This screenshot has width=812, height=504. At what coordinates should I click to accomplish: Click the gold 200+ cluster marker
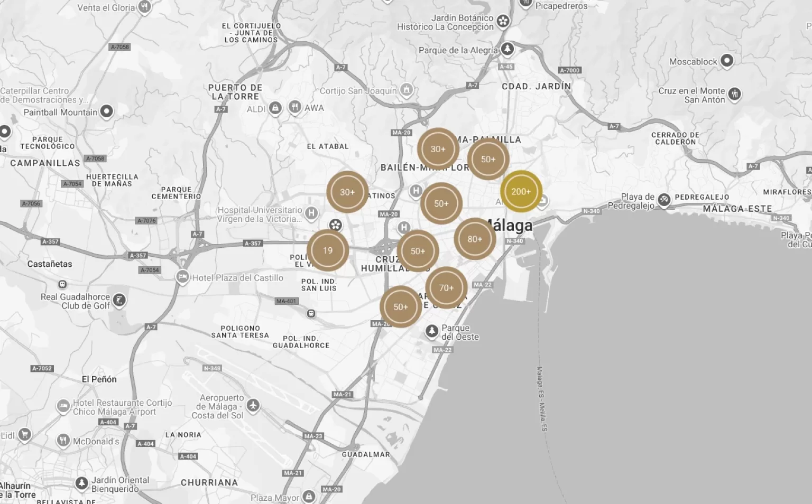point(521,192)
